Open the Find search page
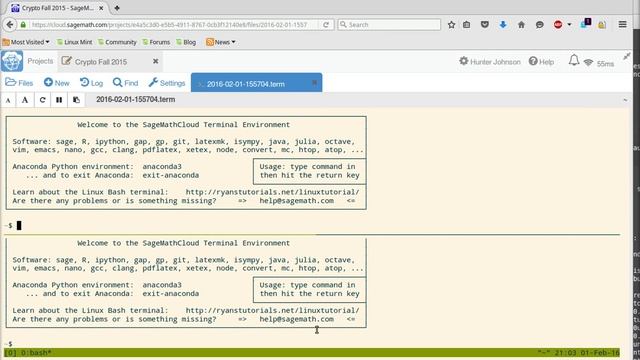Image resolution: width=640 pixels, height=360 pixels. [125, 83]
